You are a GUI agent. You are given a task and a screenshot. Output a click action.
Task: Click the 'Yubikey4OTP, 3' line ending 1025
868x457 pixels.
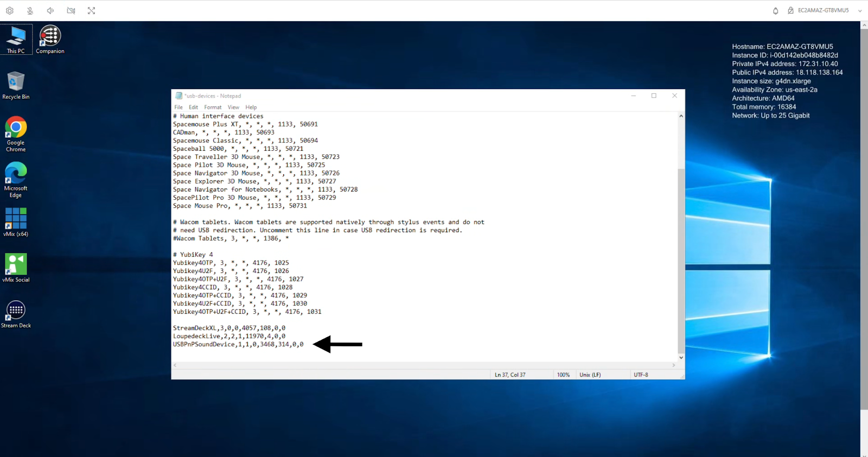tap(231, 263)
